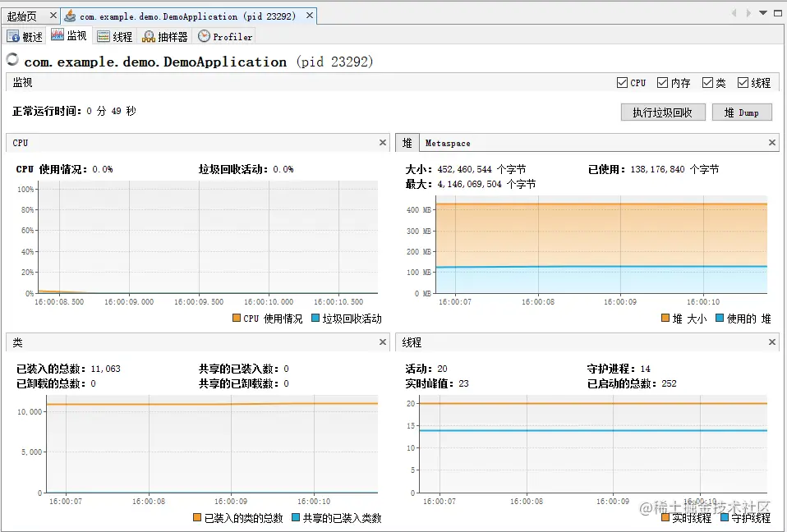This screenshot has width=787, height=532.
Task: Close the DemoApplication document tab
Action: click(310, 16)
